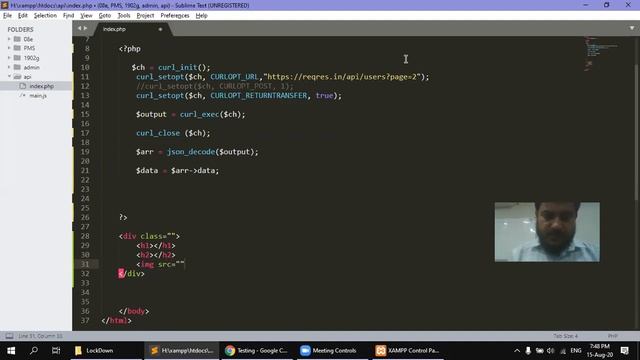Screen dimensions: 640x360
Task: Open the tab list dropdown arrow
Action: tap(631, 28)
